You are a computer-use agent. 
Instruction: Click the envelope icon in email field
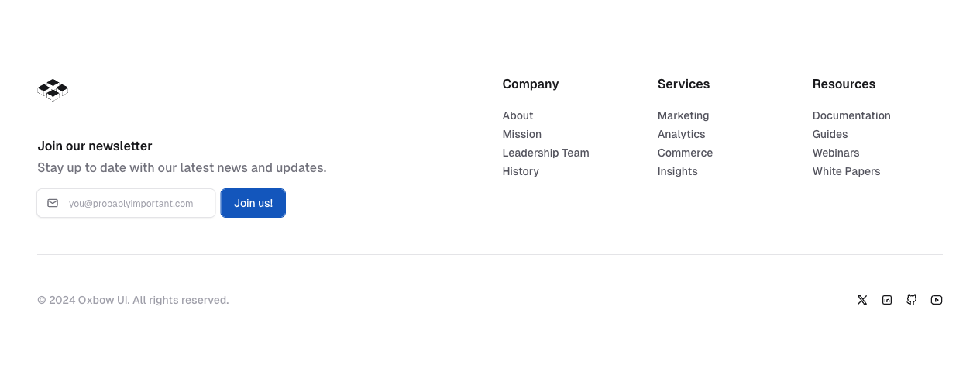(x=53, y=203)
